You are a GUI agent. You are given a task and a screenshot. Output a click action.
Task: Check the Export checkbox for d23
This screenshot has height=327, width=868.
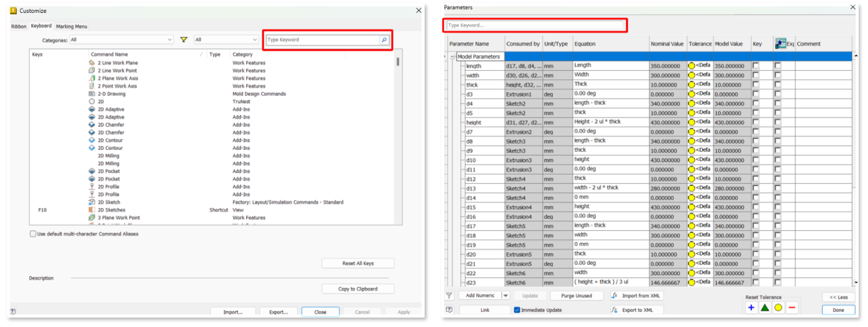778,283
